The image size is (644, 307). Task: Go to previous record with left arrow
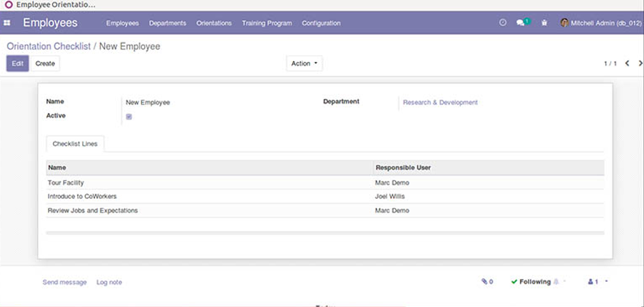coord(627,63)
